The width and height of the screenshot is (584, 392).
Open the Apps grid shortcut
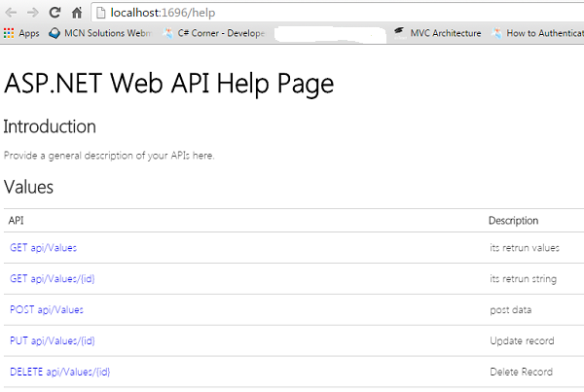(x=21, y=33)
